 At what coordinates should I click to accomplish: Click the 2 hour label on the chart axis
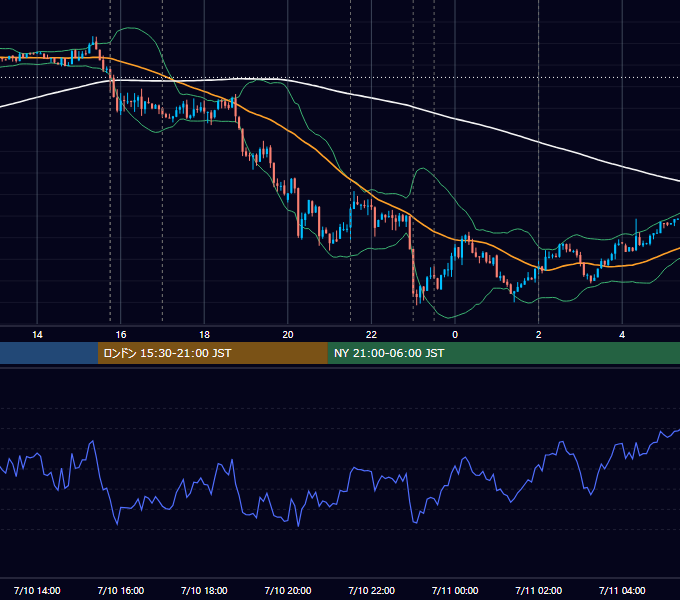(538, 335)
